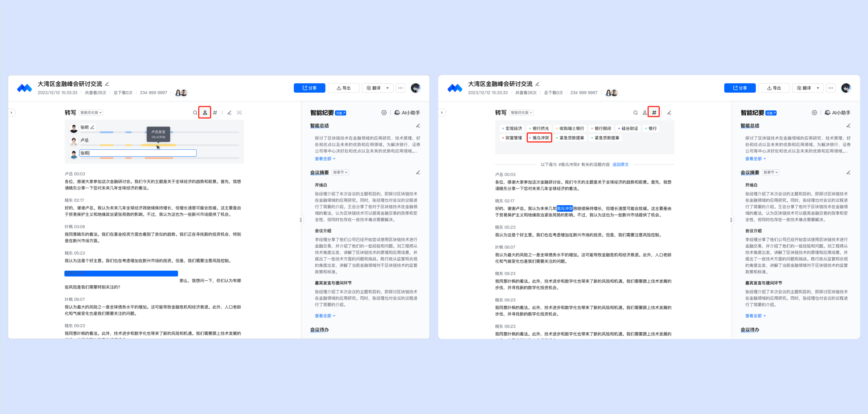Image resolution: width=868 pixels, height=414 pixels.
Task: Open the 智能优化版 dropdown in left window
Action: (91, 112)
